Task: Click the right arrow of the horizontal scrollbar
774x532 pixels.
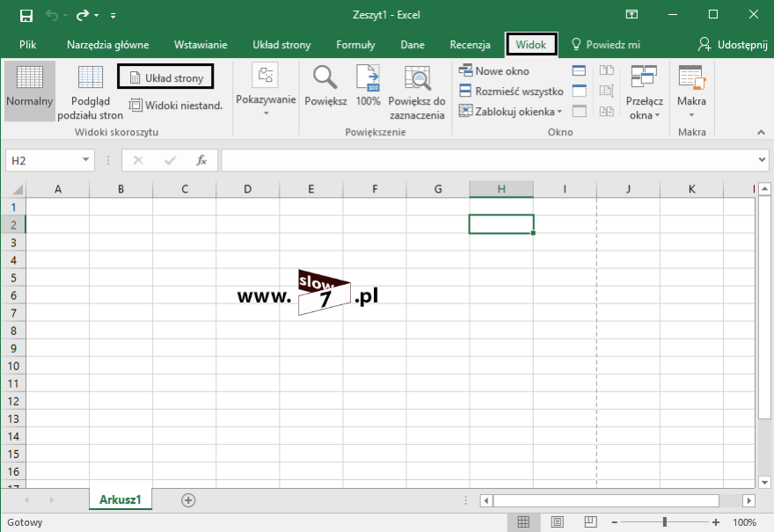Action: click(748, 500)
